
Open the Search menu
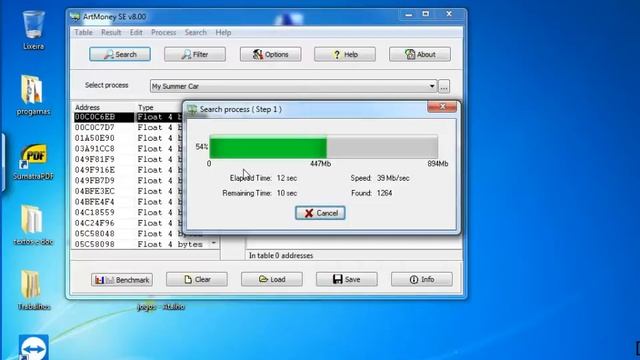pos(196,32)
